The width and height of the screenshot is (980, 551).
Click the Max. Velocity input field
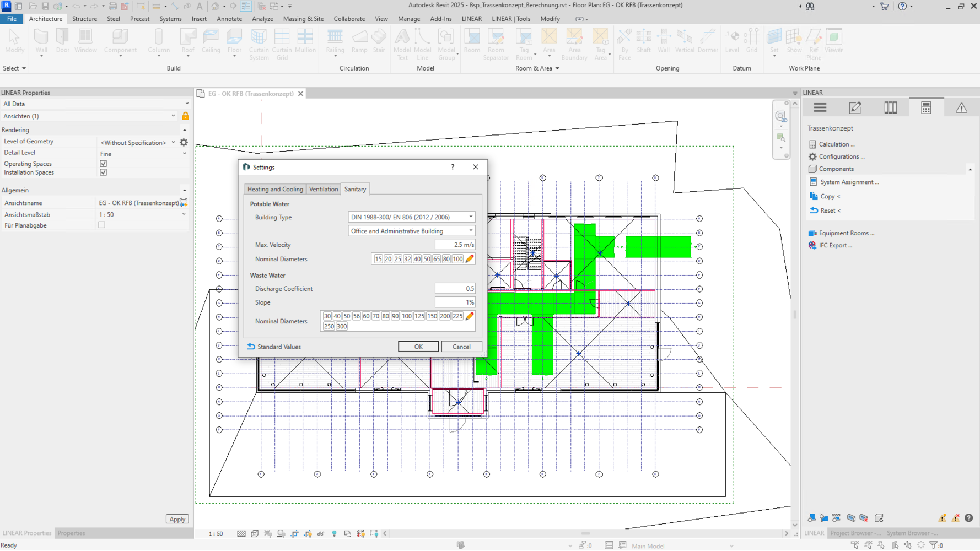tap(455, 245)
